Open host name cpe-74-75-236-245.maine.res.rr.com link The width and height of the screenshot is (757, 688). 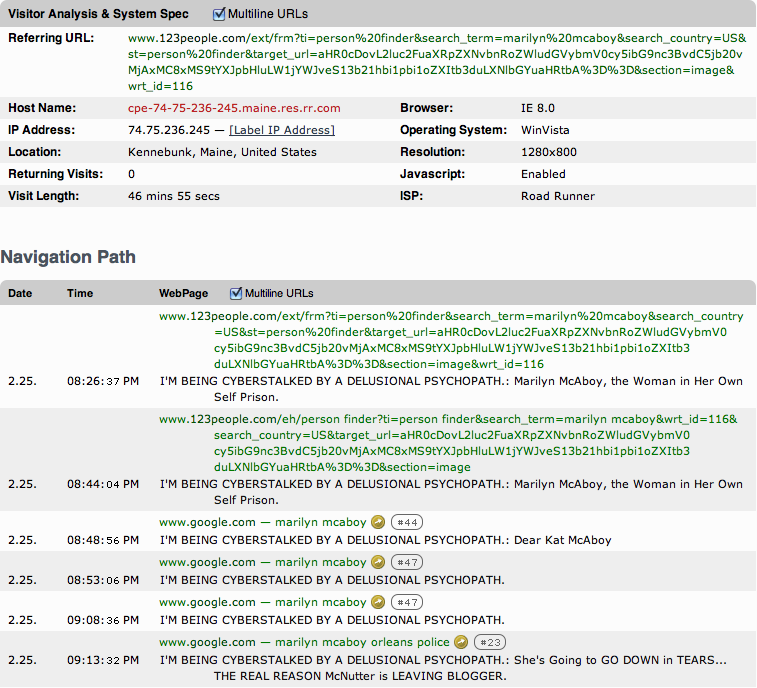[234, 108]
